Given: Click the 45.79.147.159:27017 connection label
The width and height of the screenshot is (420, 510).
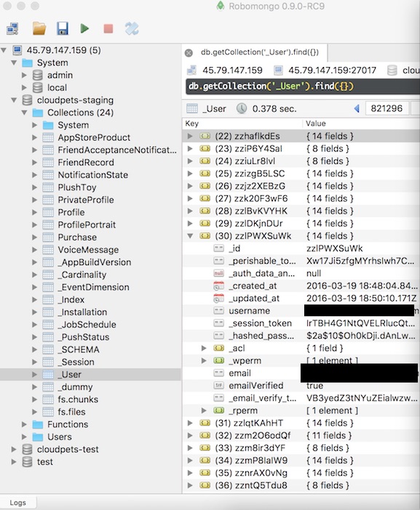Looking at the screenshot, I should [332, 70].
